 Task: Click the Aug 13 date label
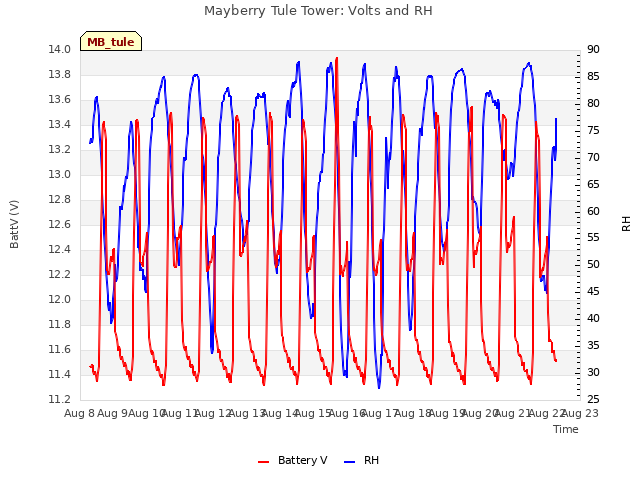247,414
